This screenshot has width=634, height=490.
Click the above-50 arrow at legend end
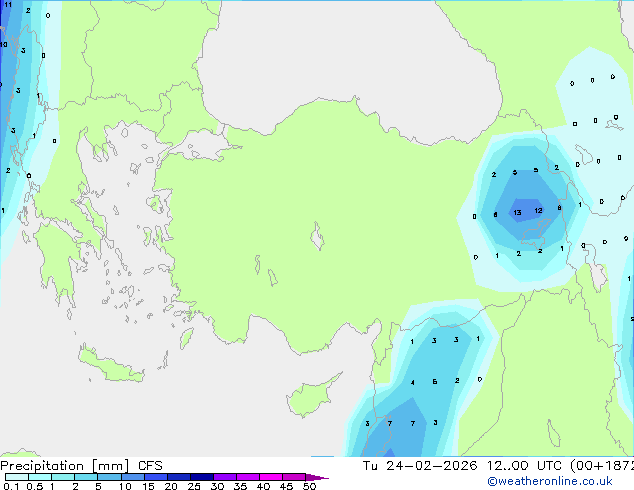317,477
